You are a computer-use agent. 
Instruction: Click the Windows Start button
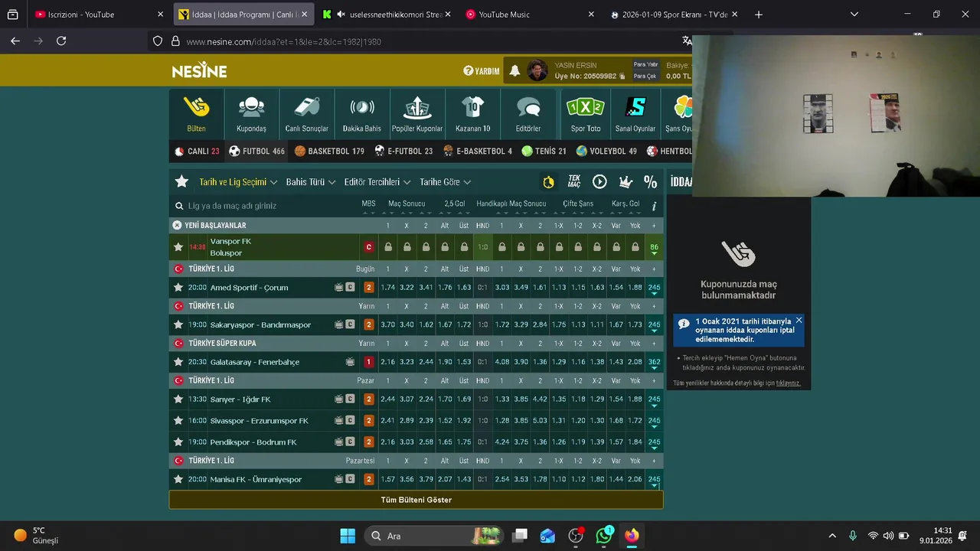[x=348, y=536]
